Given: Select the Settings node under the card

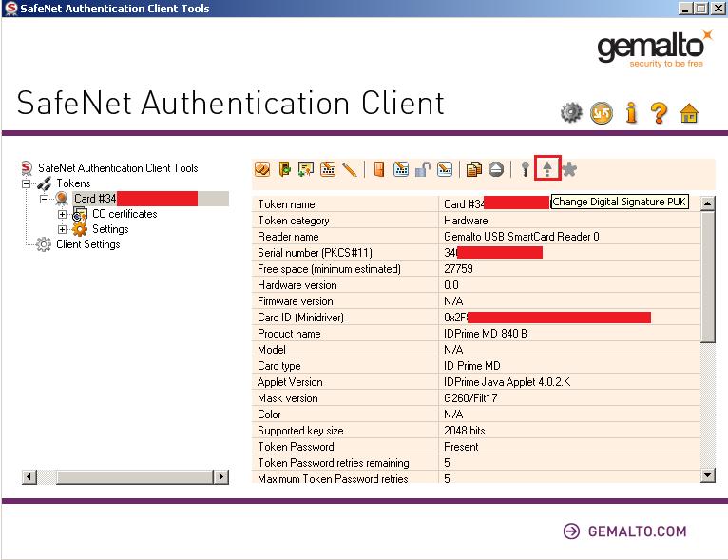Looking at the screenshot, I should [110, 229].
